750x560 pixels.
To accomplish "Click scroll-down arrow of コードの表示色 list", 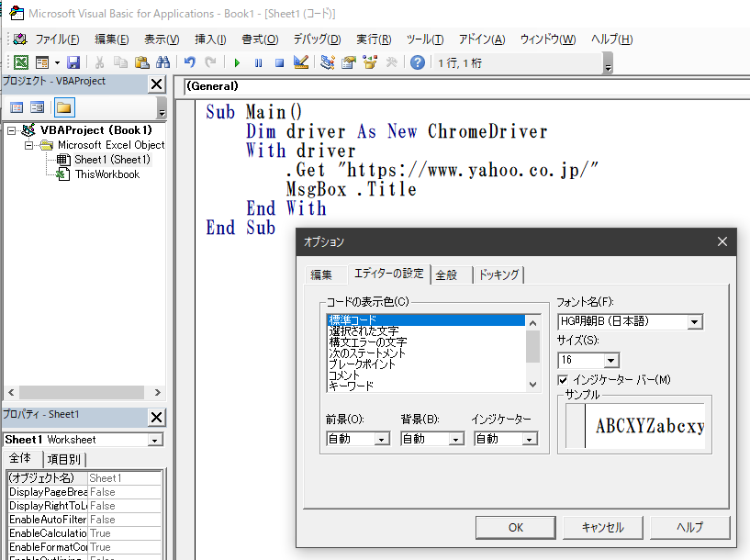I will tap(532, 385).
